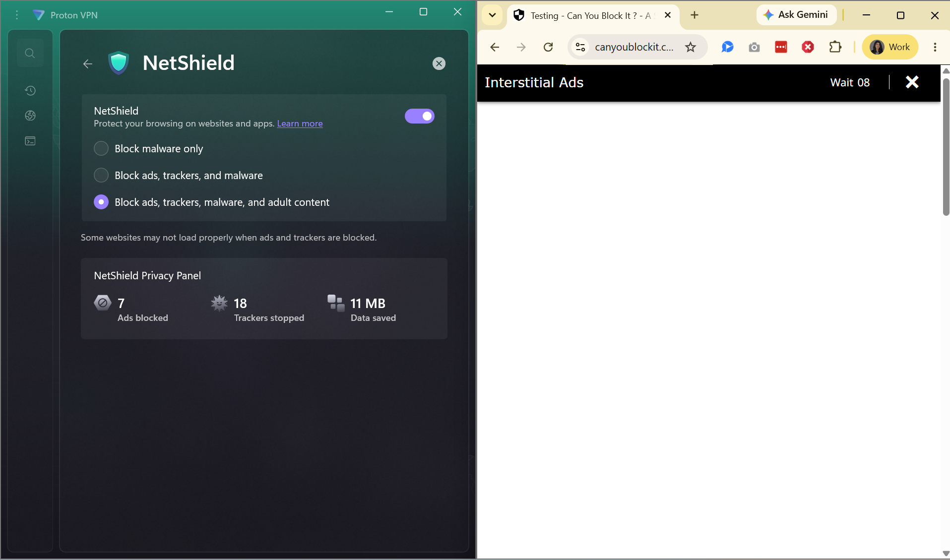Open the red X blocker extension
The height and width of the screenshot is (560, 950).
pos(808,47)
